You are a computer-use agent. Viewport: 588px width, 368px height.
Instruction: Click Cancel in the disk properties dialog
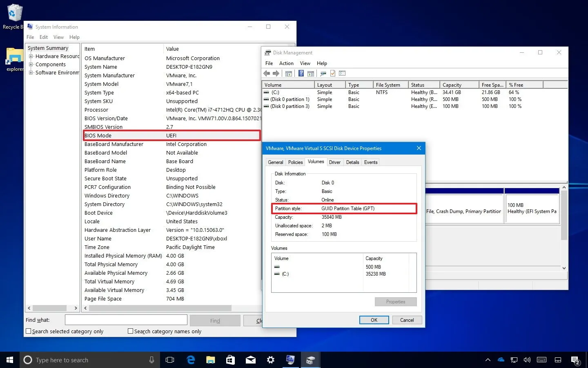pyautogui.click(x=407, y=320)
